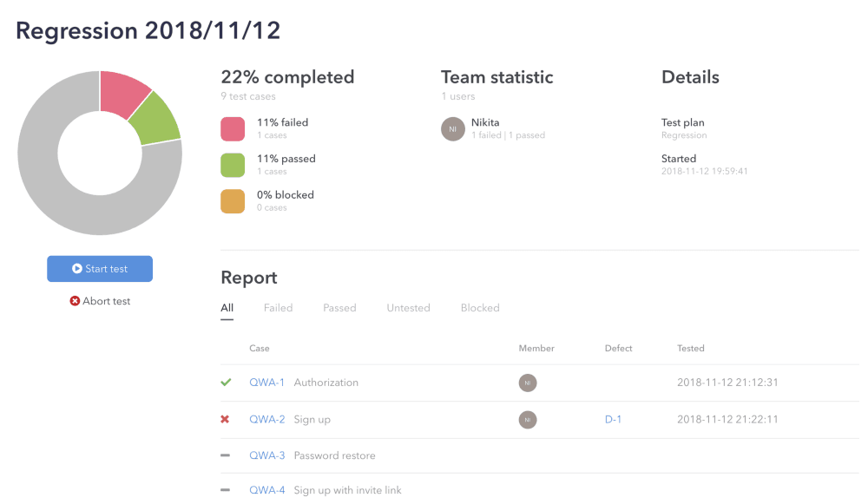Open the Untested report tab
Image resolution: width=868 pixels, height=504 pixels.
pyautogui.click(x=408, y=308)
